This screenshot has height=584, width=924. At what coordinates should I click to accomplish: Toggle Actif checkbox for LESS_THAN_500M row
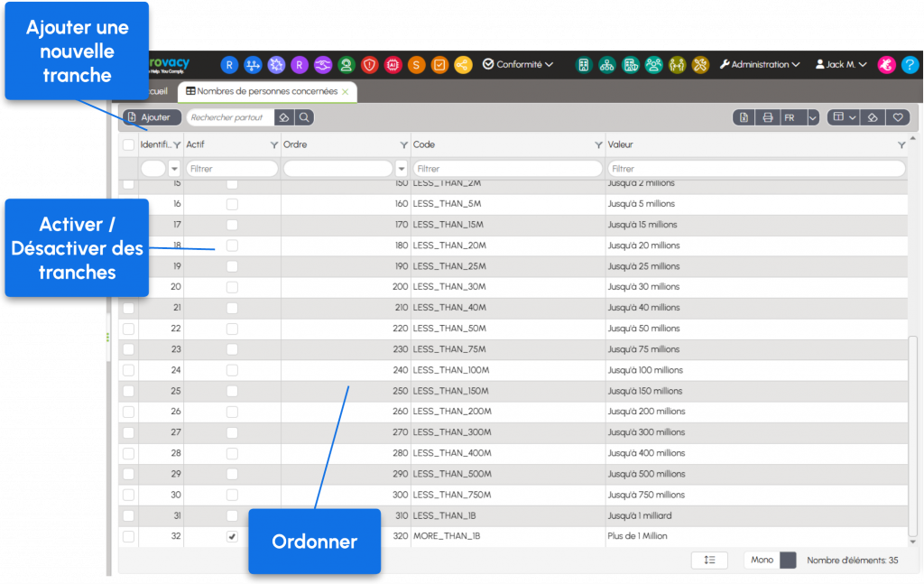(232, 474)
